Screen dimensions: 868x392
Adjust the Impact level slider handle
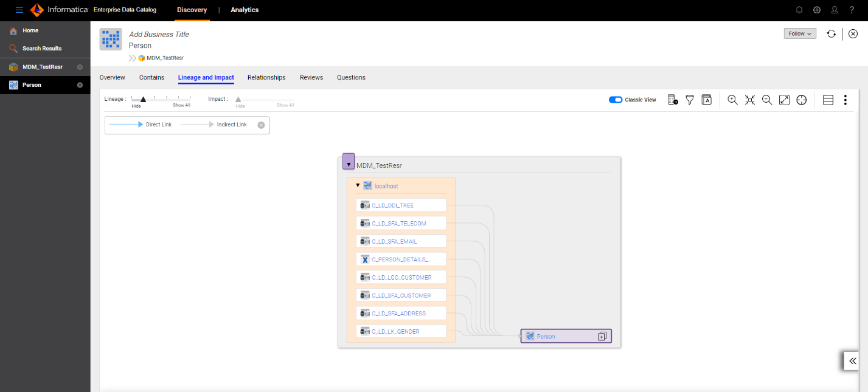[x=238, y=99]
